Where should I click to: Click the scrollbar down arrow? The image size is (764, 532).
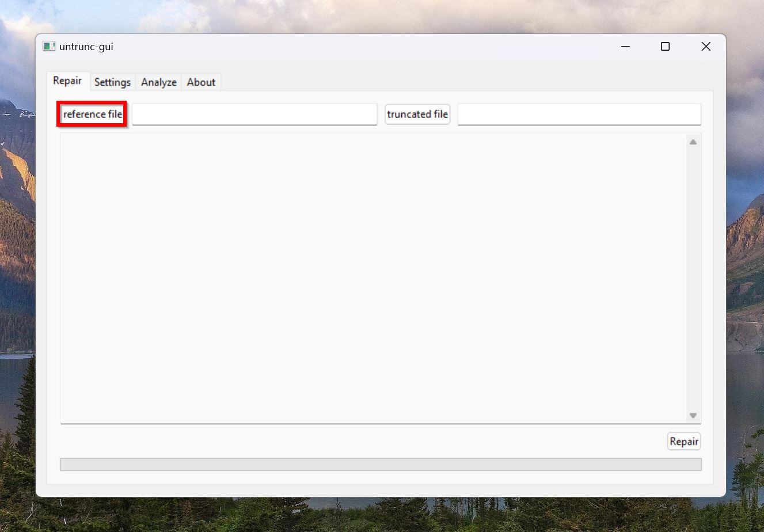(693, 415)
